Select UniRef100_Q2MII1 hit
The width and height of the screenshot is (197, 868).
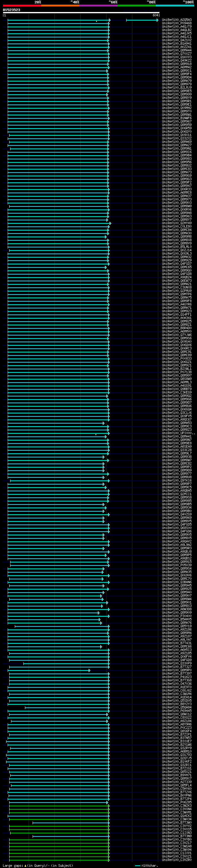[x=177, y=494]
